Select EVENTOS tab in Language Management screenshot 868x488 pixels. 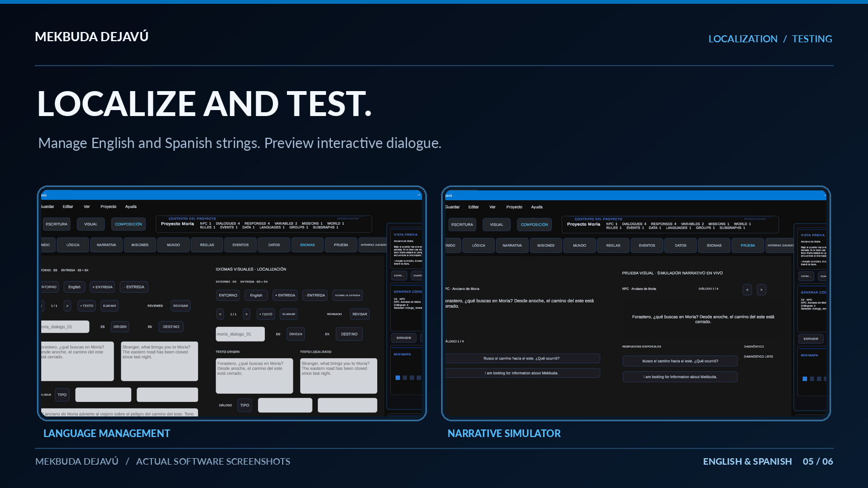pos(240,245)
